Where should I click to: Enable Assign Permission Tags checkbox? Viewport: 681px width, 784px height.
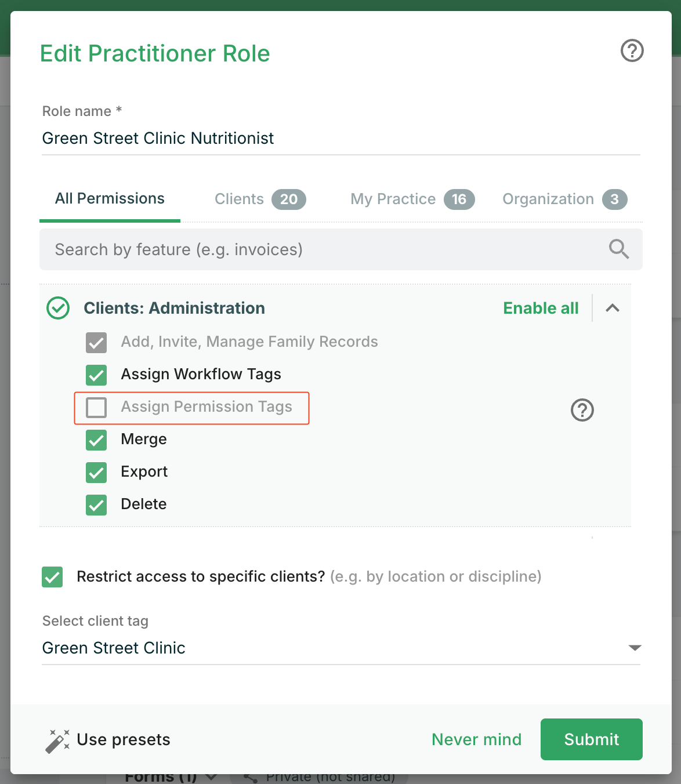click(96, 408)
